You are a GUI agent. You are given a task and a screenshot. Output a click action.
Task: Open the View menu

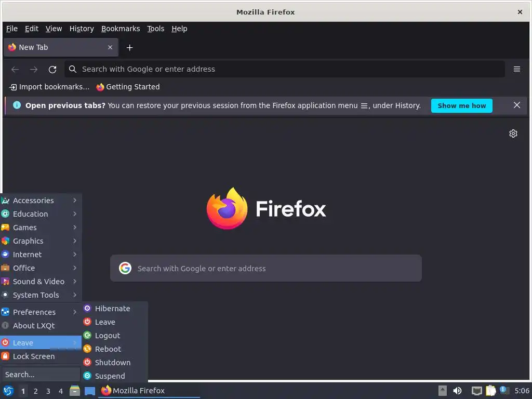[54, 29]
